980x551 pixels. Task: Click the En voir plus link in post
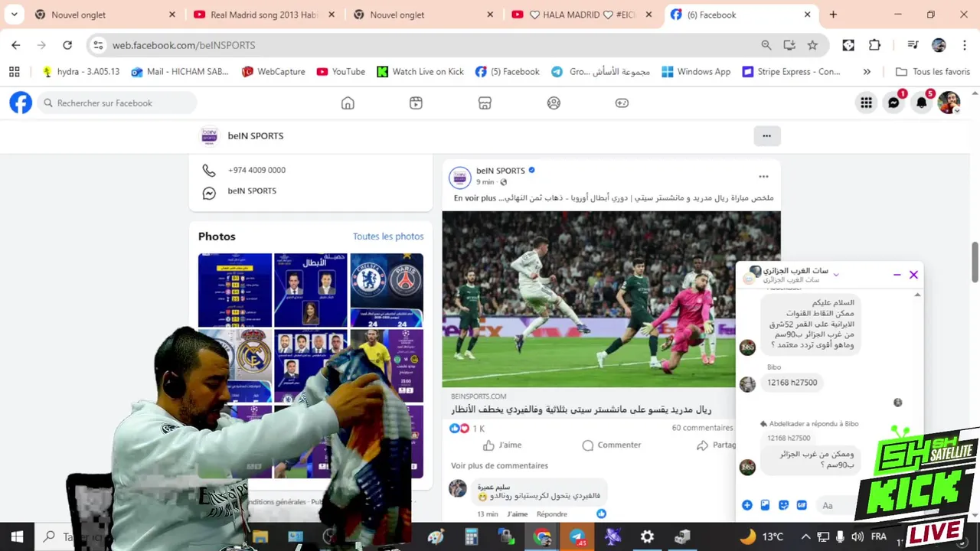tap(475, 197)
